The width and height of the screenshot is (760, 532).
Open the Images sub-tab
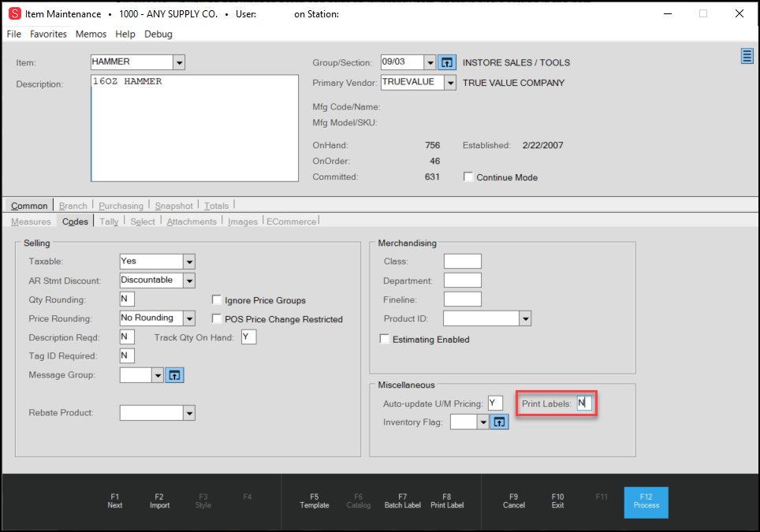[243, 221]
